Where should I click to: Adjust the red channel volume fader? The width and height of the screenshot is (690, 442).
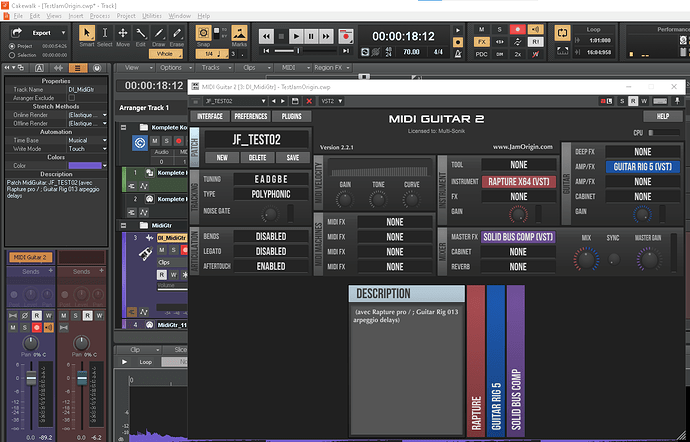point(82,378)
